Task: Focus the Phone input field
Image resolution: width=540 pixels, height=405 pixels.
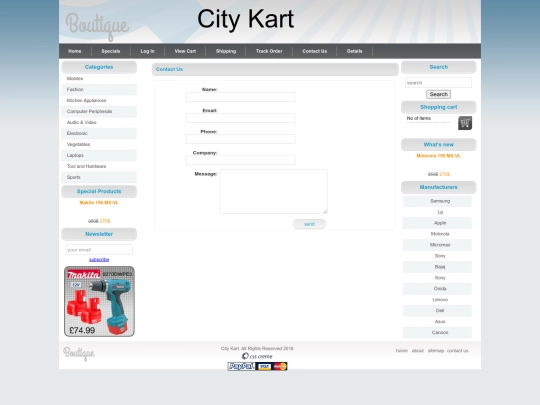Action: (x=241, y=139)
